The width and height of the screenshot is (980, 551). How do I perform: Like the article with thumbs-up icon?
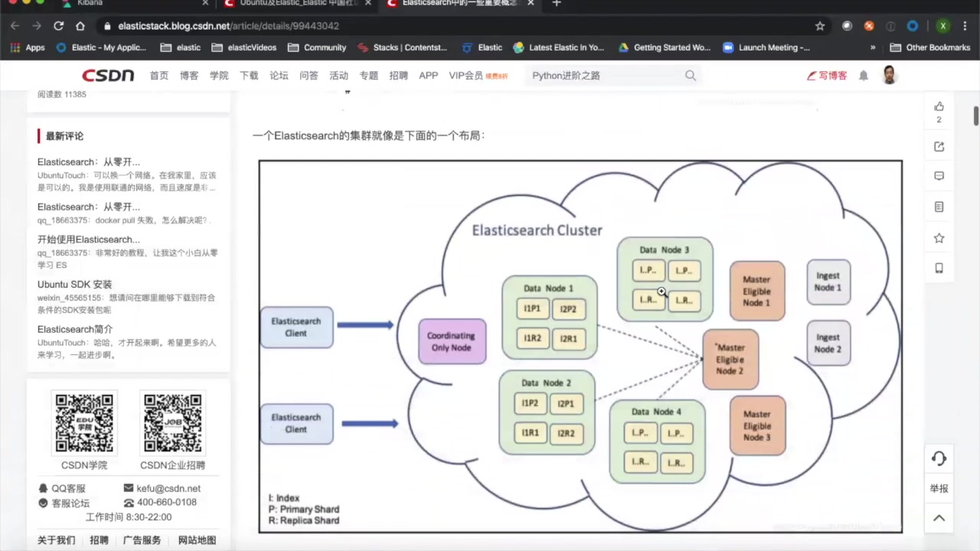click(939, 106)
